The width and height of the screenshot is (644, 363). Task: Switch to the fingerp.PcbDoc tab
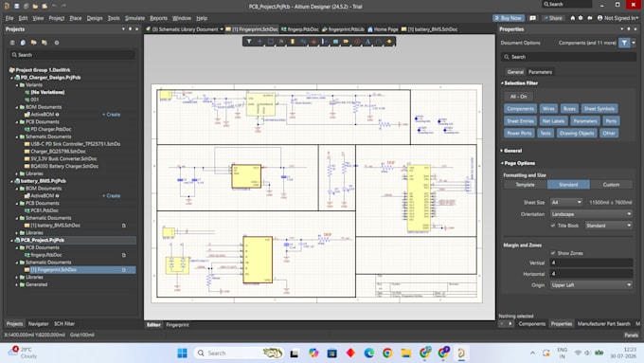[300, 29]
